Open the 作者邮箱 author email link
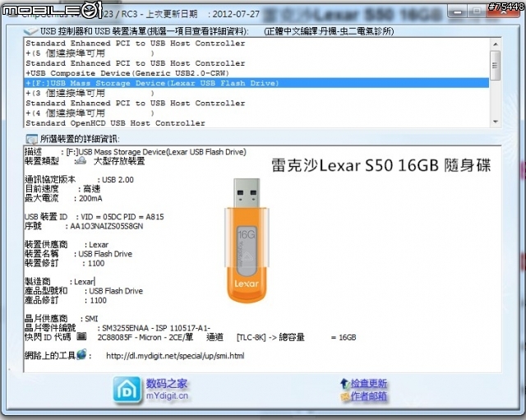526x420 pixels. coord(369,396)
